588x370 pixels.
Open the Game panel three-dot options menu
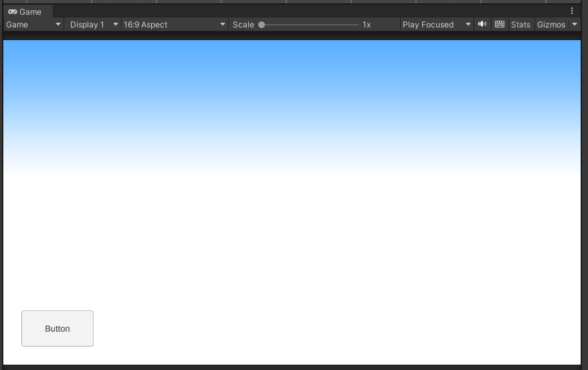coord(572,11)
